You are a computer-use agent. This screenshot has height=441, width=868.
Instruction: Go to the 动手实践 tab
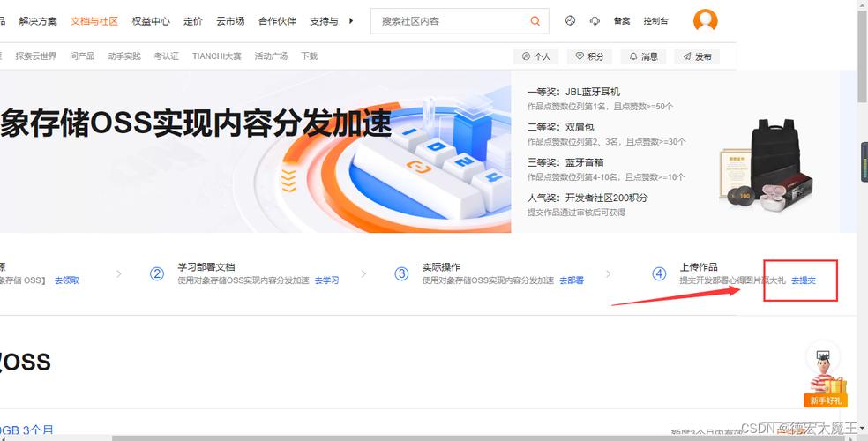(x=124, y=56)
